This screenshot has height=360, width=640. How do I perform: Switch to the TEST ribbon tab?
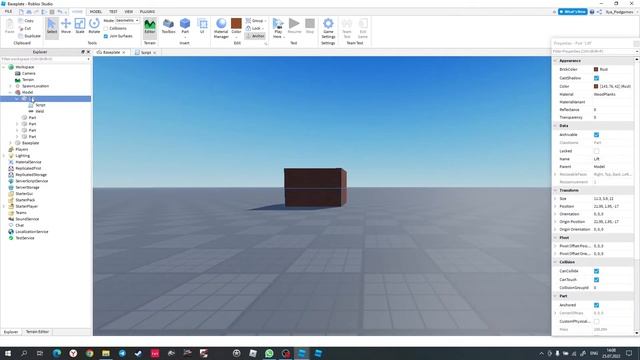[x=113, y=11]
